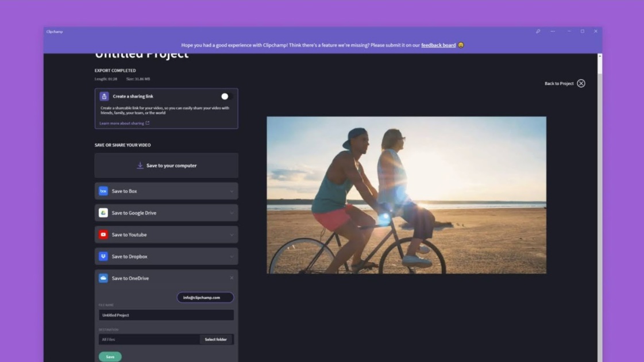The width and height of the screenshot is (644, 362).
Task: Click the Google Drive logo icon
Action: click(x=103, y=213)
